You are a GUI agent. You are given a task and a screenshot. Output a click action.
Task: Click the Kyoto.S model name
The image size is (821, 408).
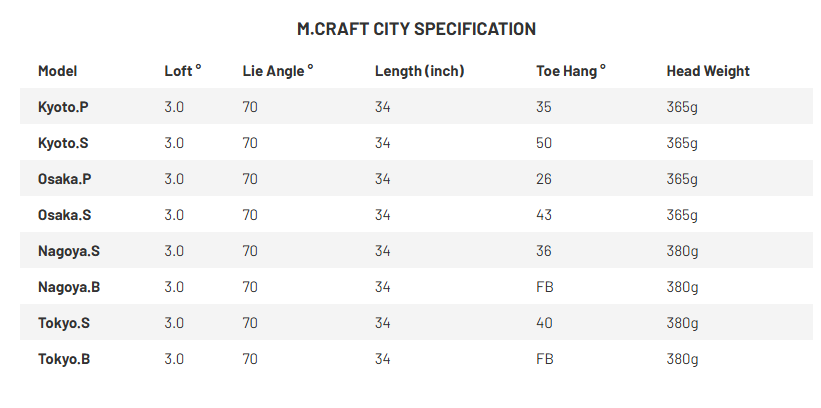point(65,143)
